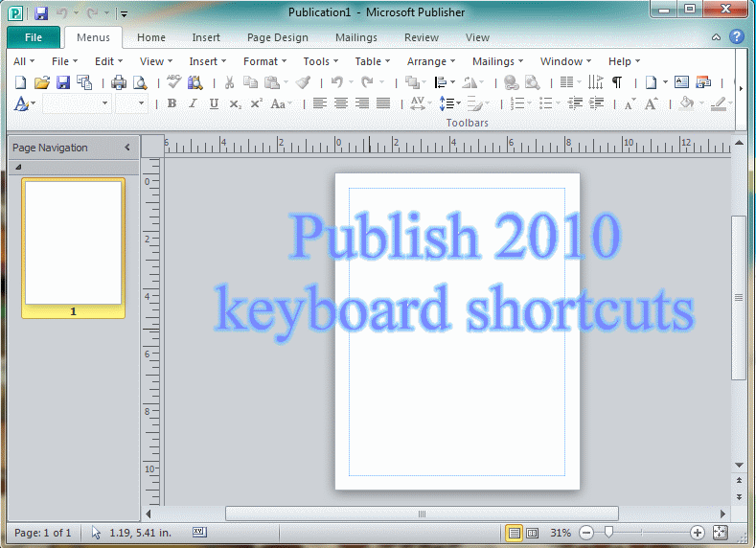Collapse the Page Navigation pane
Image resolution: width=756 pixels, height=548 pixels.
pos(127,148)
